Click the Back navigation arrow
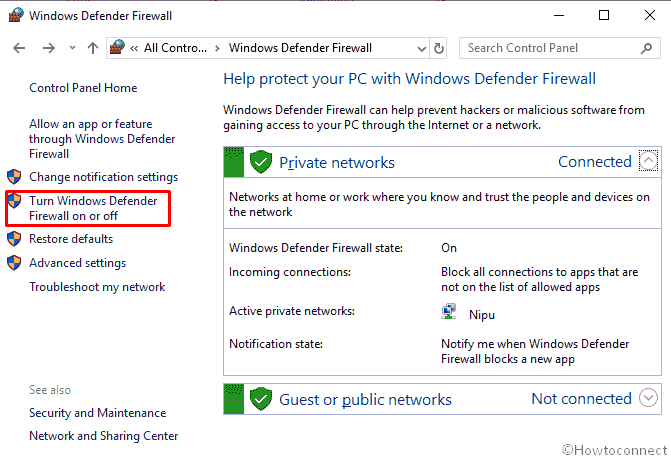The width and height of the screenshot is (671, 461). (x=19, y=48)
